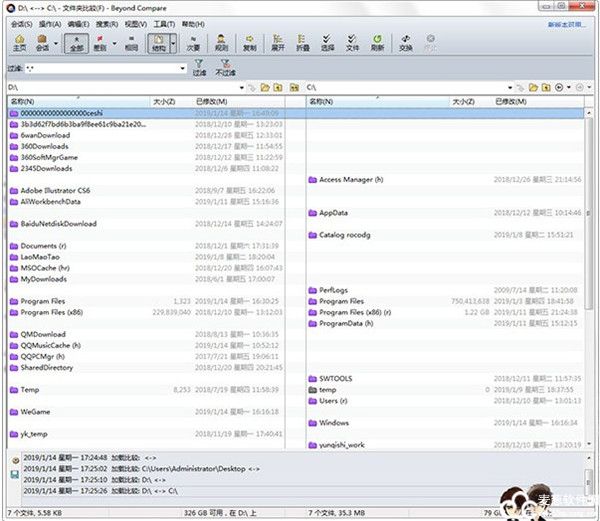Image resolution: width=600 pixels, height=521 pixels.
Task: Go up one level on left pane
Action: click(x=278, y=88)
